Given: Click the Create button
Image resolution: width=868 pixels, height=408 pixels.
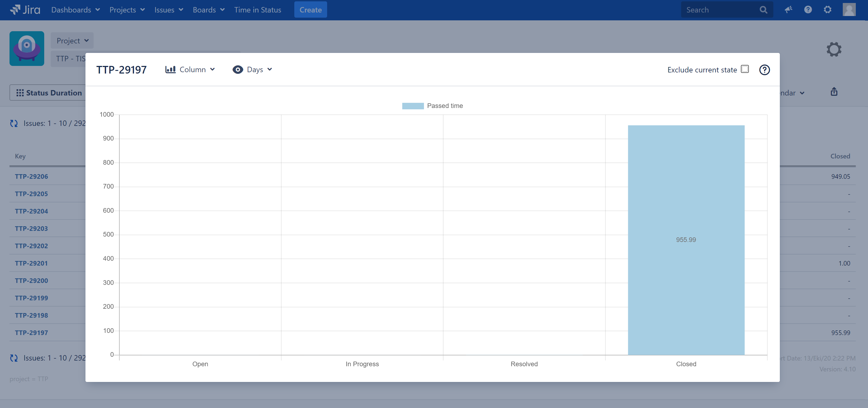Looking at the screenshot, I should click(310, 10).
